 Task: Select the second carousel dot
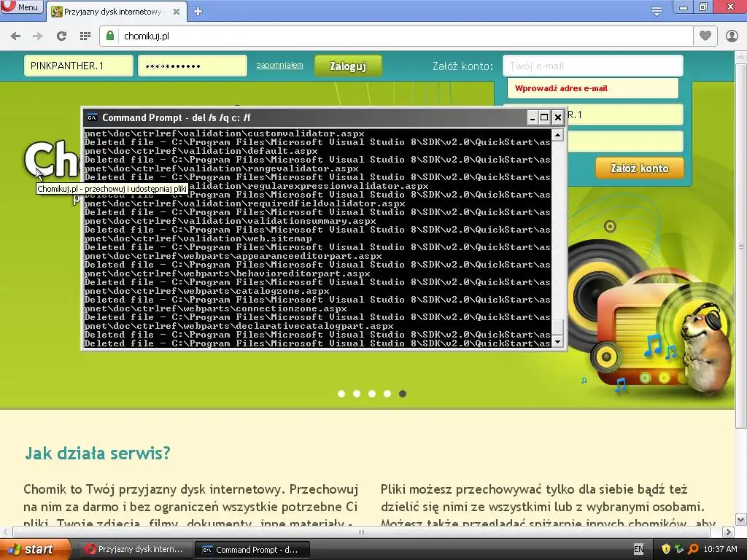pyautogui.click(x=357, y=394)
